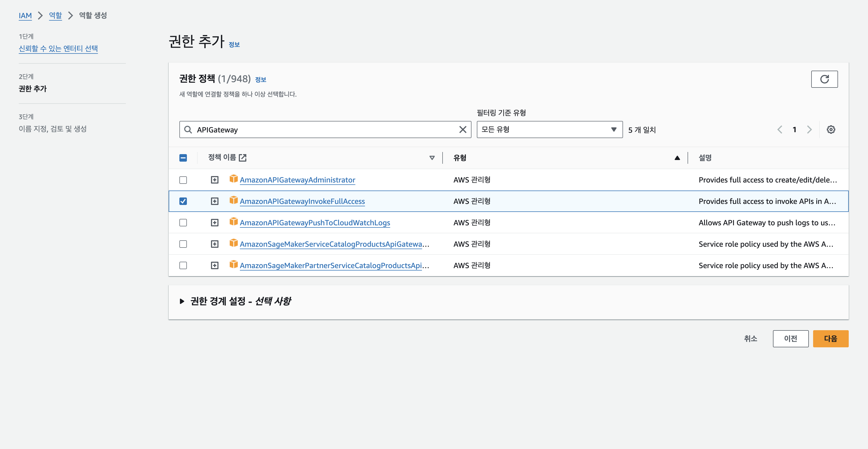Viewport: 868px width, 449px height.
Task: Open step 1 신뢰할 수 있는 엔터티 선택
Action: point(58,48)
